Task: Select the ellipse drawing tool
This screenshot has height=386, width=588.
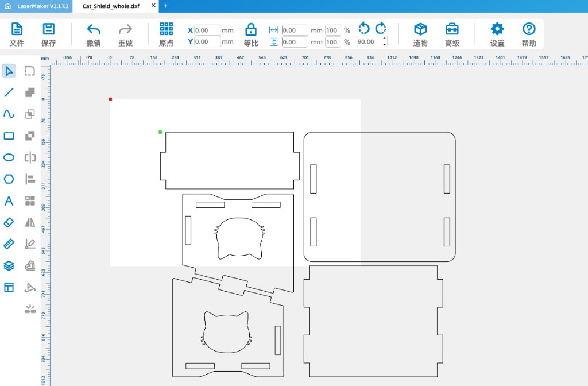Action: (8, 157)
